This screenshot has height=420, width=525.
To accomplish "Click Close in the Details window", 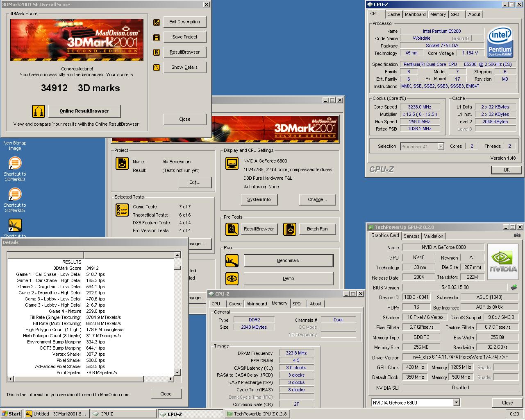I will tap(166, 394).
